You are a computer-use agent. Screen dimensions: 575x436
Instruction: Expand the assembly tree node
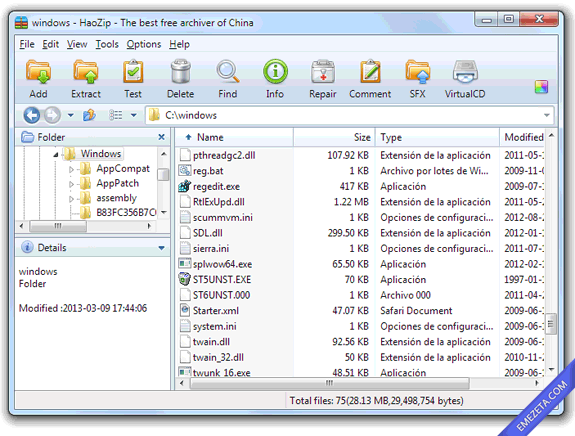(x=71, y=199)
